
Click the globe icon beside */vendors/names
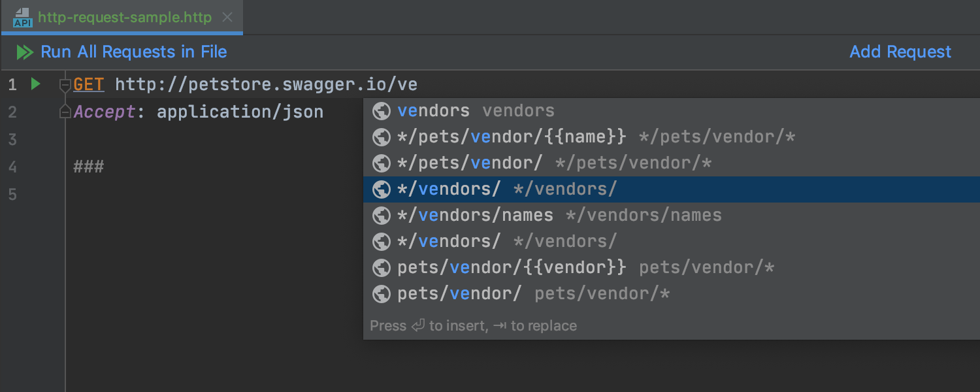pyautogui.click(x=382, y=216)
